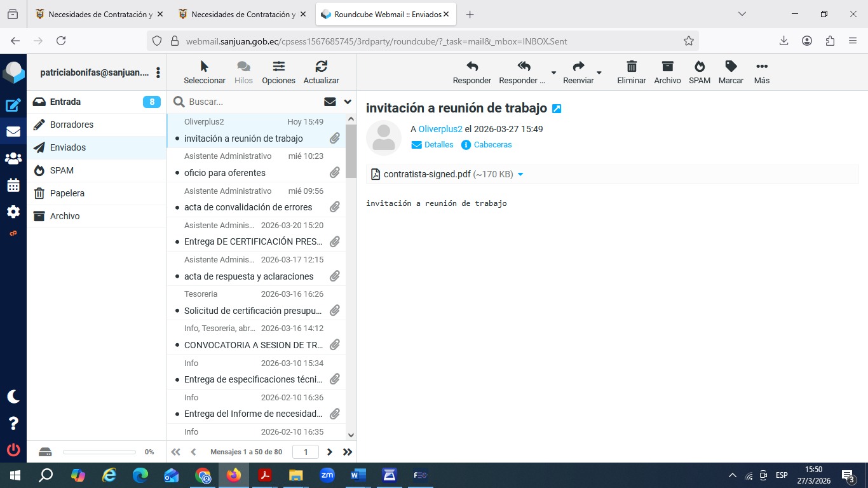Expand the Reenviar dropdown arrow

[599, 73]
